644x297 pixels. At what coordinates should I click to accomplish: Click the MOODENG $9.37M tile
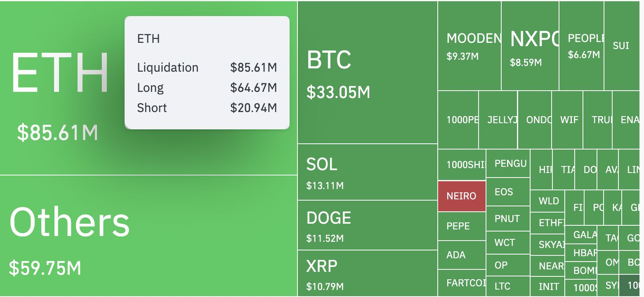pyautogui.click(x=469, y=46)
